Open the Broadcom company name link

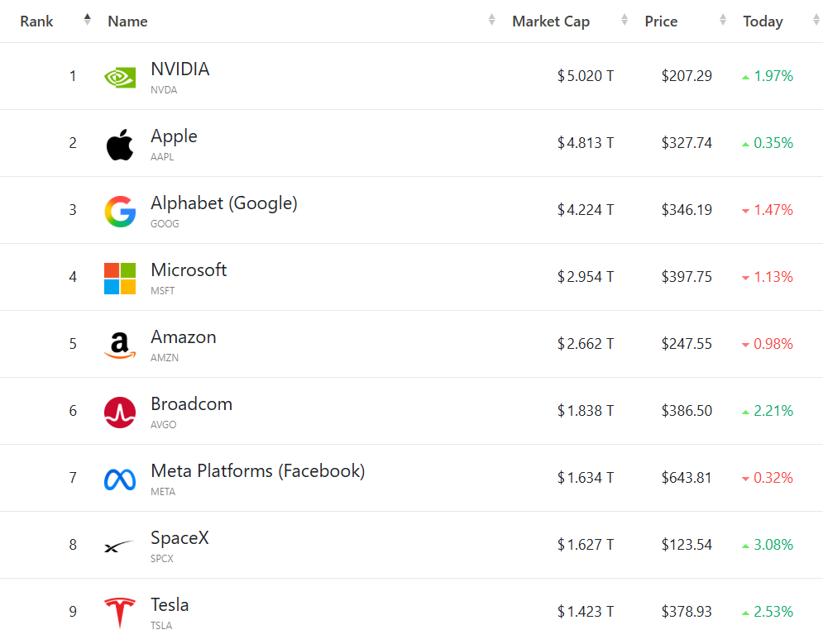pos(191,403)
